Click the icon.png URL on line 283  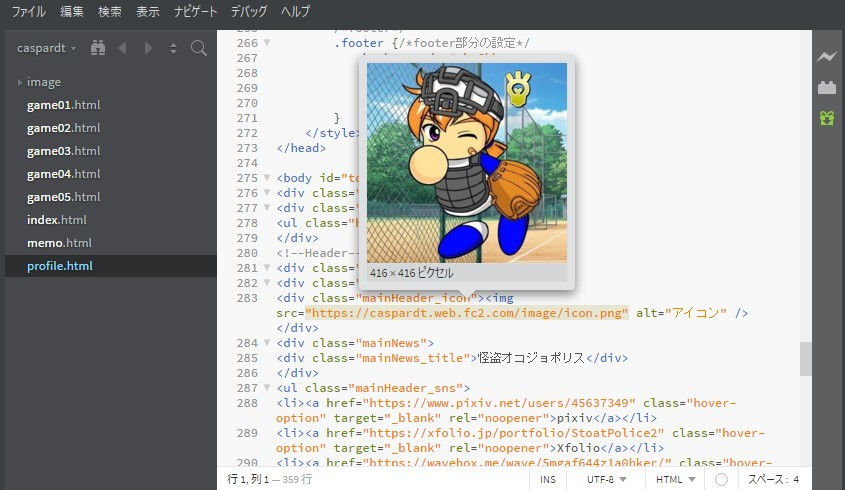(x=467, y=313)
